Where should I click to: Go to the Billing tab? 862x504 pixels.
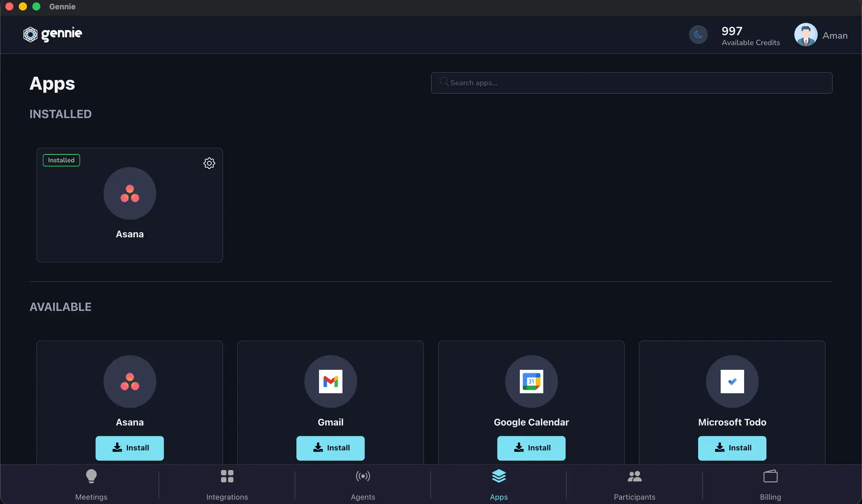pyautogui.click(x=770, y=485)
